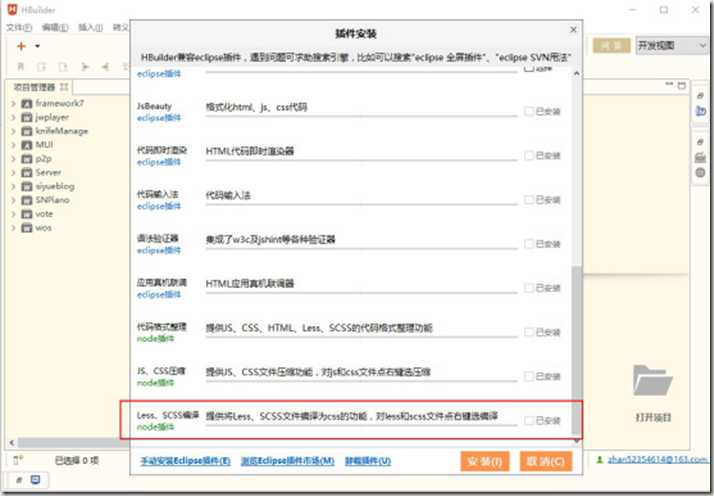Click the project panel horizontal scroll-left arrow
This screenshot has height=496, width=714.
pyautogui.click(x=12, y=442)
